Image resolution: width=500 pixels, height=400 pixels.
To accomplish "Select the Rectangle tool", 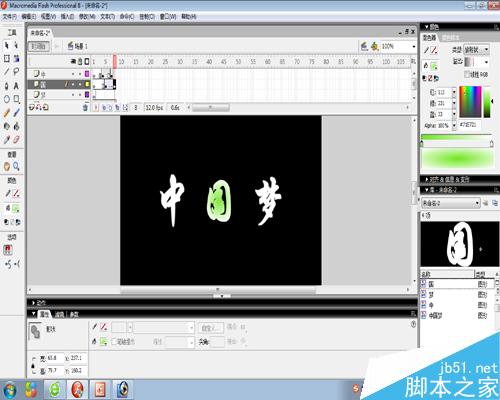I will (16, 99).
